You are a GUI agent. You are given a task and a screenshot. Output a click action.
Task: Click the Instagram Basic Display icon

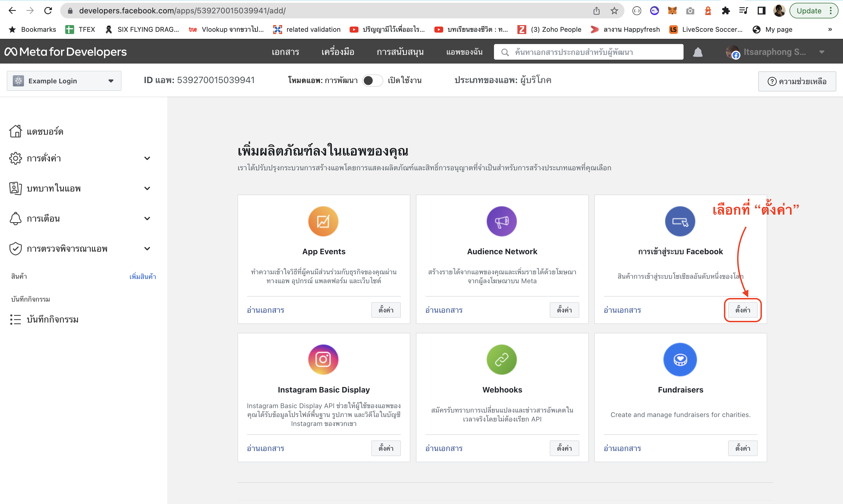click(323, 359)
